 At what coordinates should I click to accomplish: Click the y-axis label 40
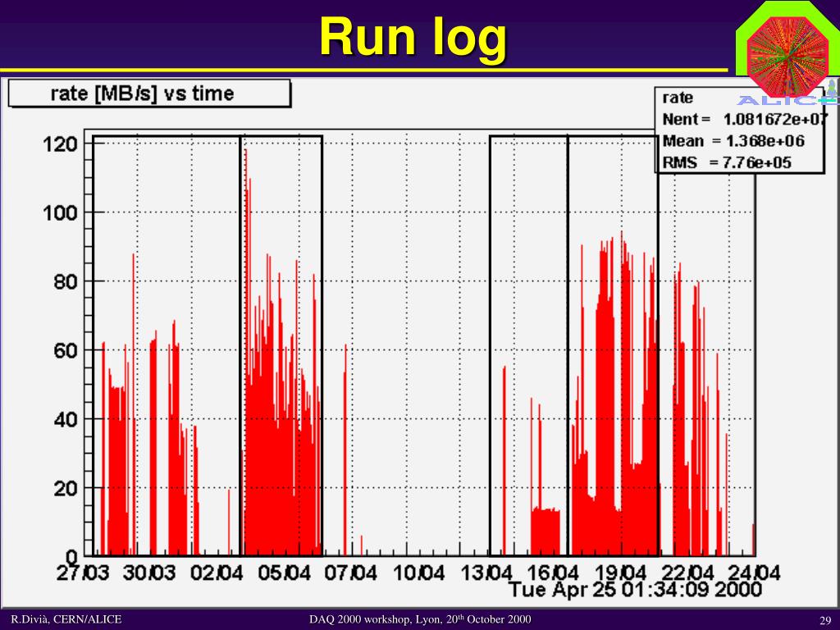[66, 419]
